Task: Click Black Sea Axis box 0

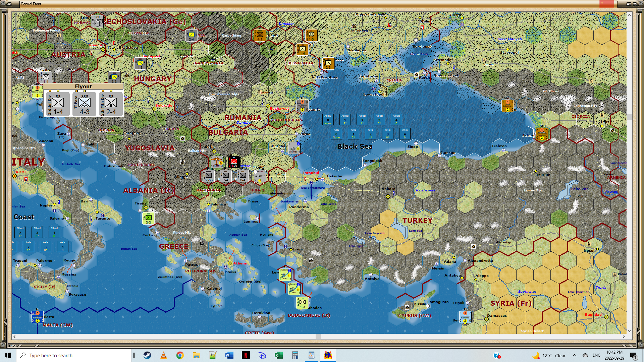Action: [x=336, y=134]
